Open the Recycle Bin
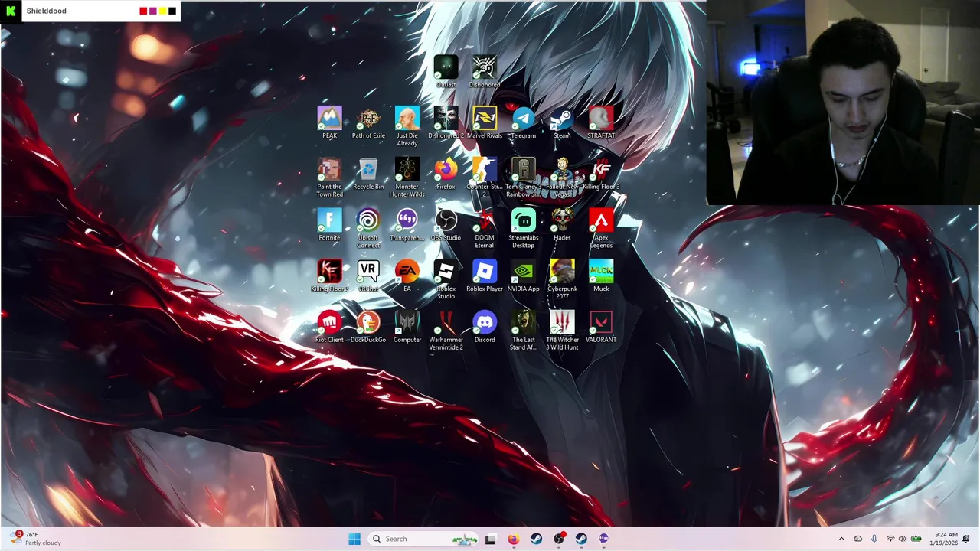This screenshot has width=980, height=551. point(368,174)
